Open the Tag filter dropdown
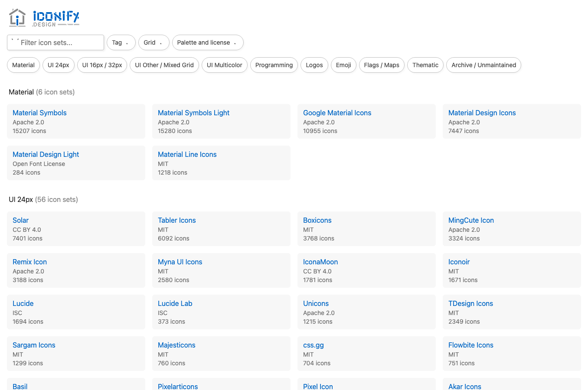Screen dimensions: 588x390 (121, 42)
